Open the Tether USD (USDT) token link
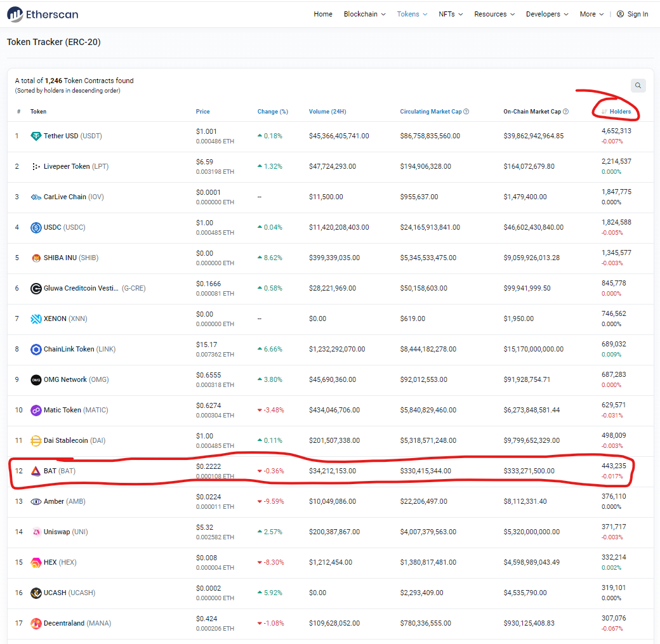 73,136
